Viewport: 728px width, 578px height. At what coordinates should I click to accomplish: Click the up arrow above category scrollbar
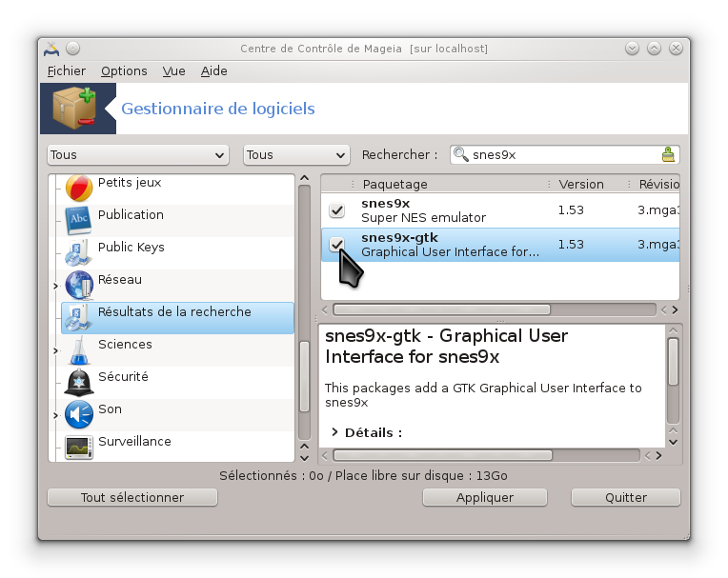point(305,178)
